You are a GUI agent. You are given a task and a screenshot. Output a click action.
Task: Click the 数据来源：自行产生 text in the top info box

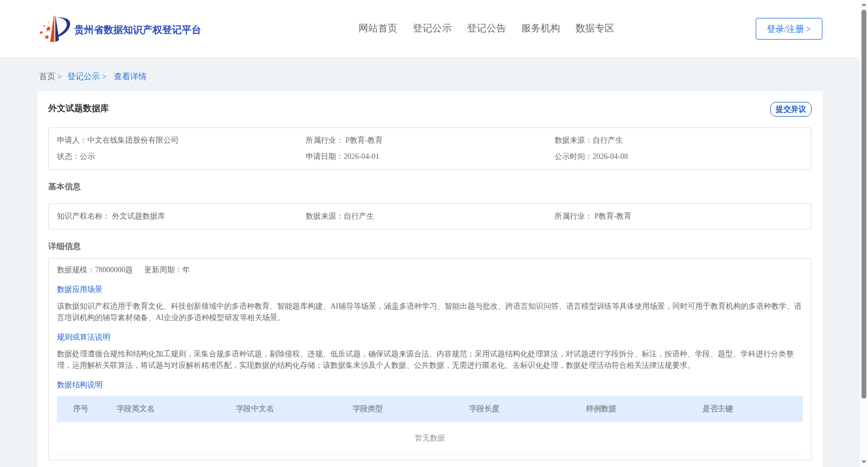pyautogui.click(x=589, y=140)
